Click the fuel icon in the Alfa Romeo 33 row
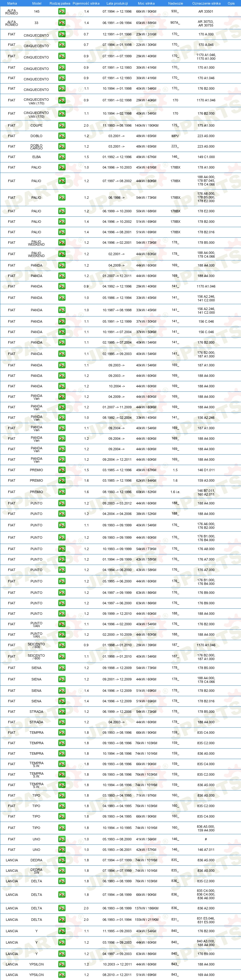 coord(62,23)
